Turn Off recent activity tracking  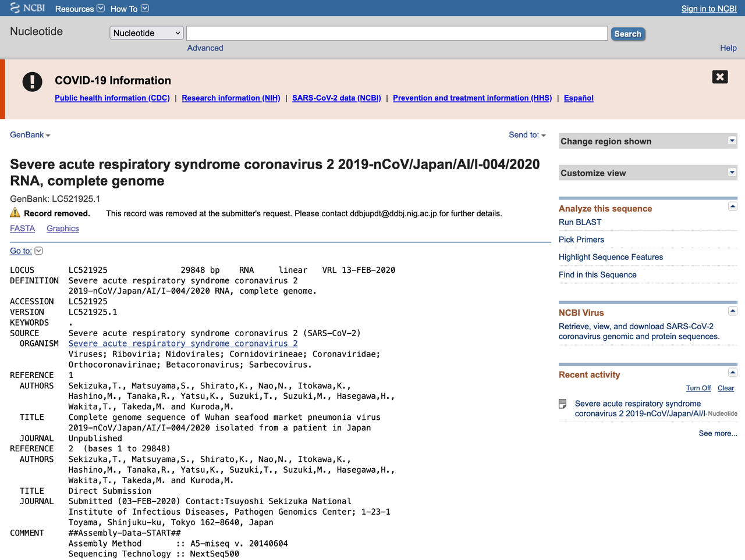(698, 388)
